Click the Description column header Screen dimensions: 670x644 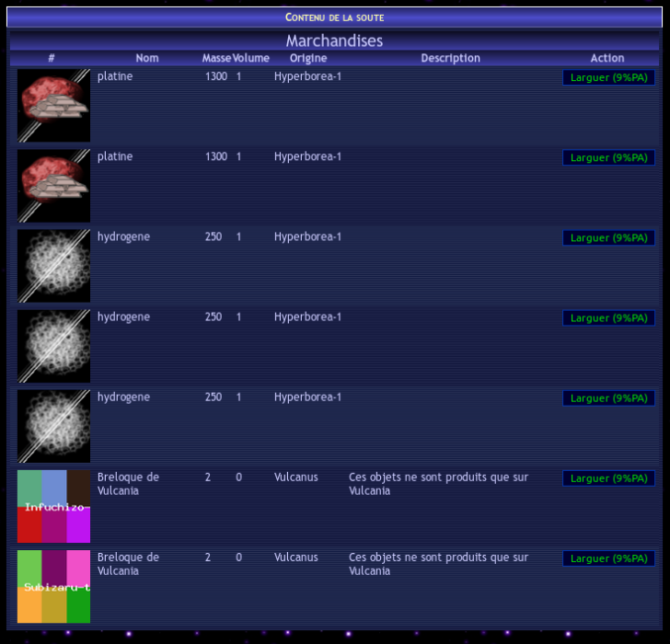click(450, 58)
